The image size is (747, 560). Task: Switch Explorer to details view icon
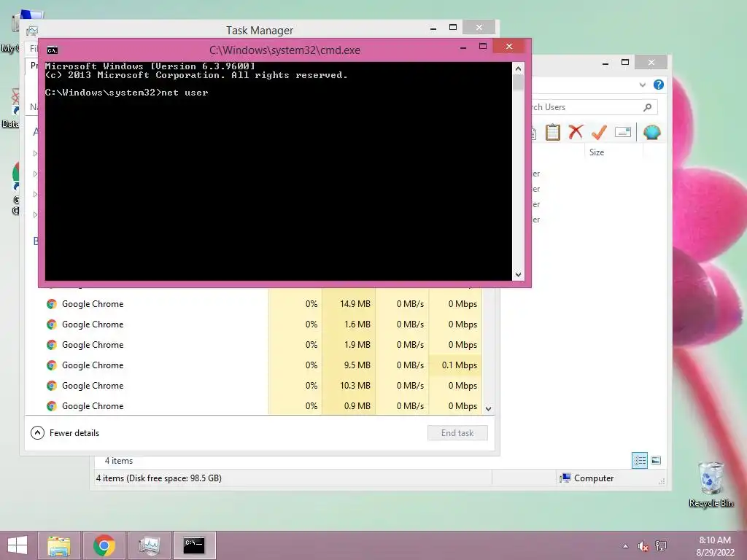(639, 461)
